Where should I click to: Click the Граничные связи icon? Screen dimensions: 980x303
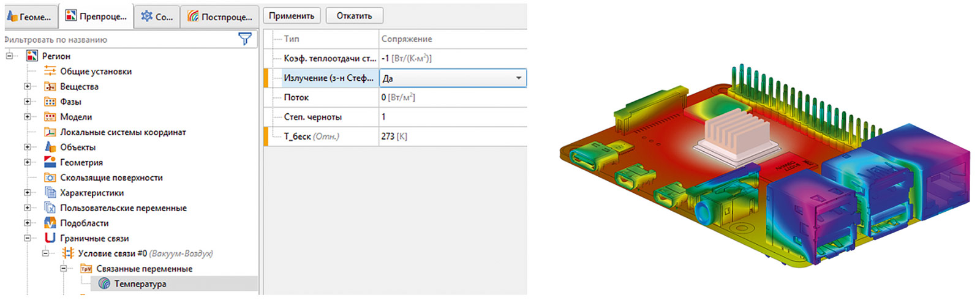coord(50,238)
